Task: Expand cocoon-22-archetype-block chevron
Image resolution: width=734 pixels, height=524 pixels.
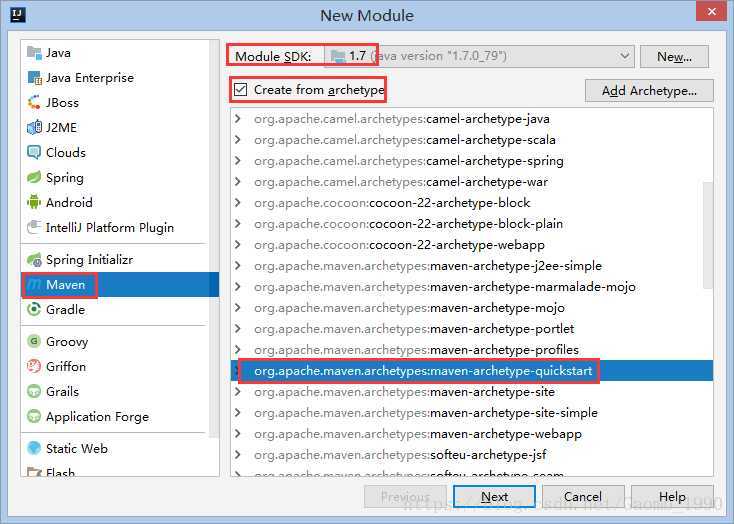Action: [x=238, y=203]
